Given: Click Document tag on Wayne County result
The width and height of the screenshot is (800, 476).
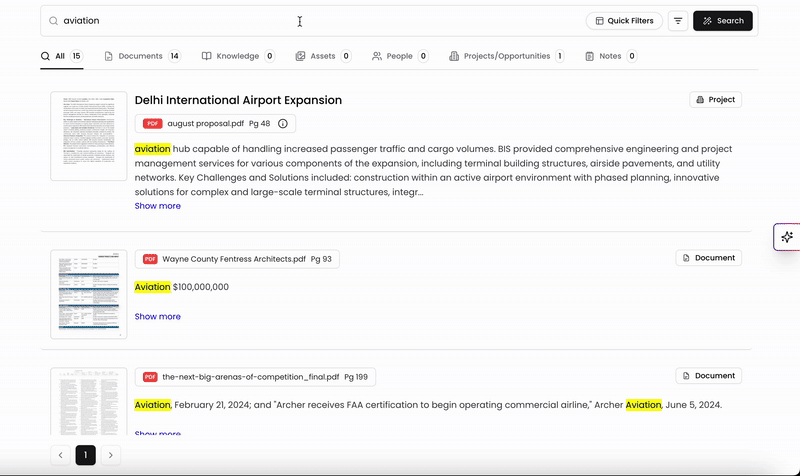Looking at the screenshot, I should [709, 258].
